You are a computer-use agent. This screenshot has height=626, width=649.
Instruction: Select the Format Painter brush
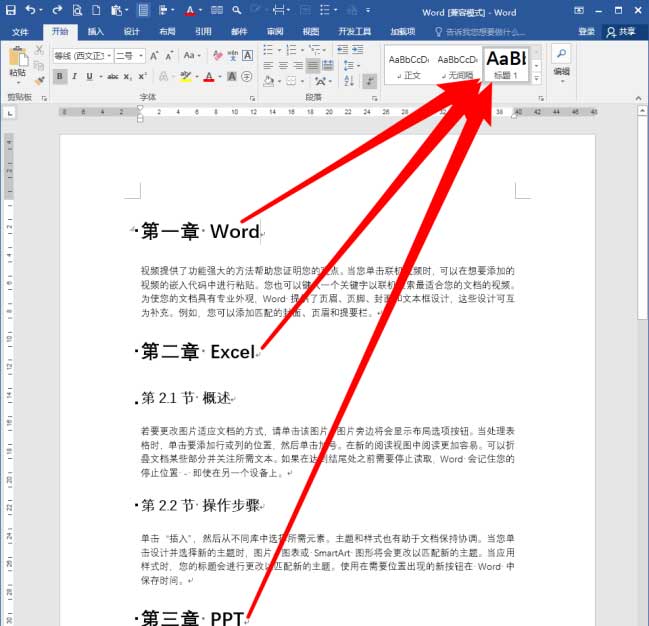[x=39, y=81]
